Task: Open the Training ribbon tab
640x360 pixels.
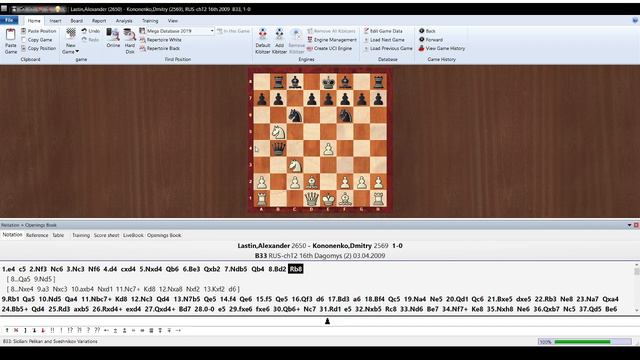Action: pyautogui.click(x=150, y=21)
